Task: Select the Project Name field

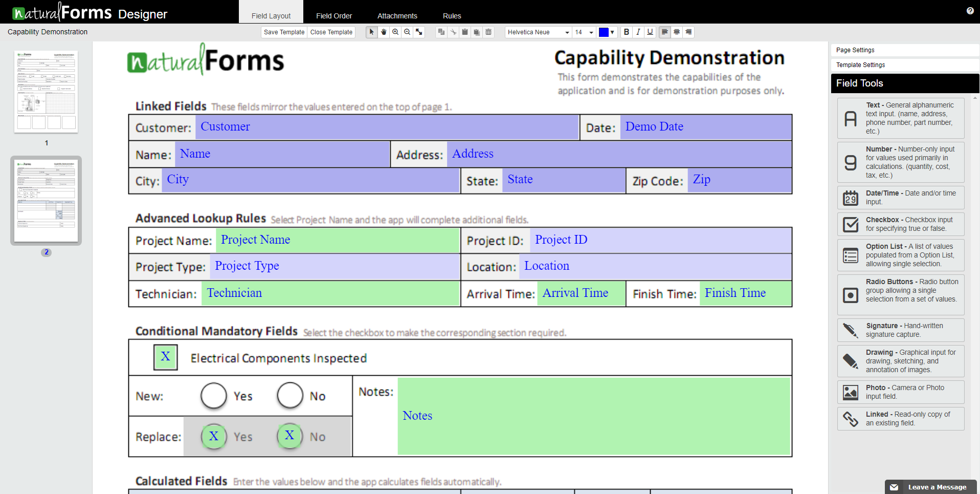Action: pos(338,240)
